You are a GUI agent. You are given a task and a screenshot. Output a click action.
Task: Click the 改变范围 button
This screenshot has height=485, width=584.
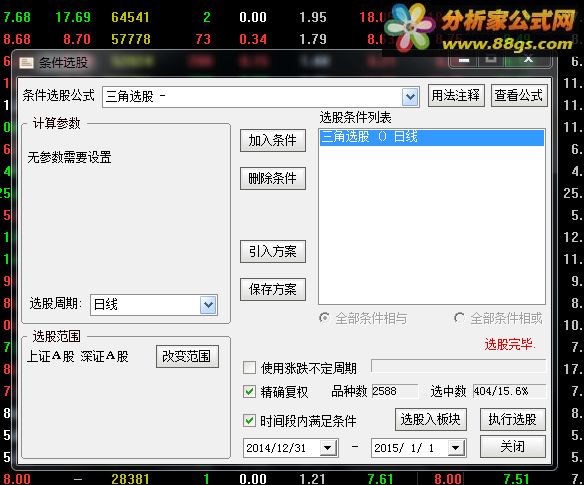click(187, 356)
